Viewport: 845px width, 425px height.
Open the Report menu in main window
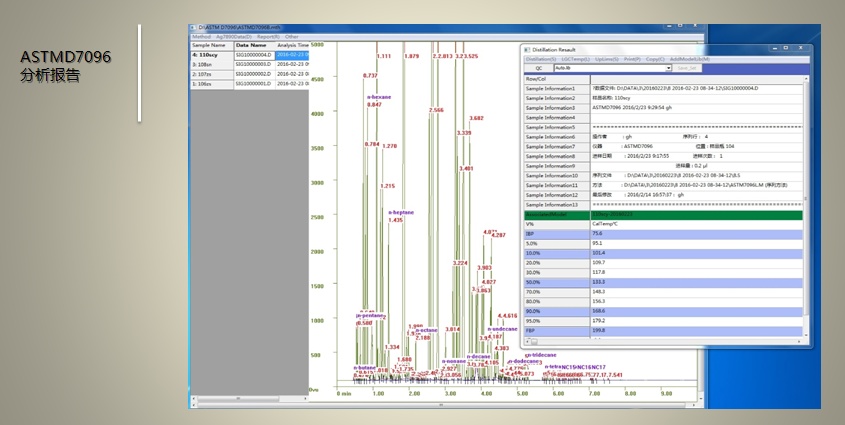coord(267,36)
